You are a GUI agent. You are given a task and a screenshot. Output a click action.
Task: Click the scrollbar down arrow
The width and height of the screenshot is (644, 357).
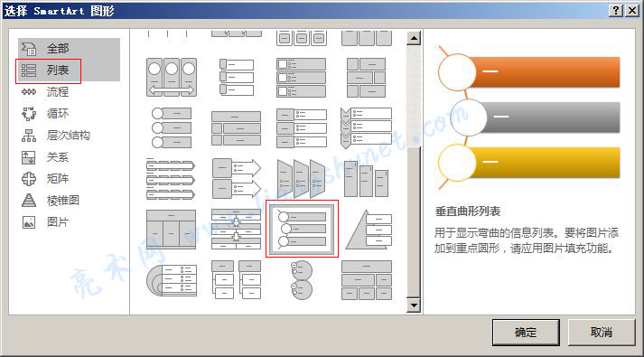414,305
